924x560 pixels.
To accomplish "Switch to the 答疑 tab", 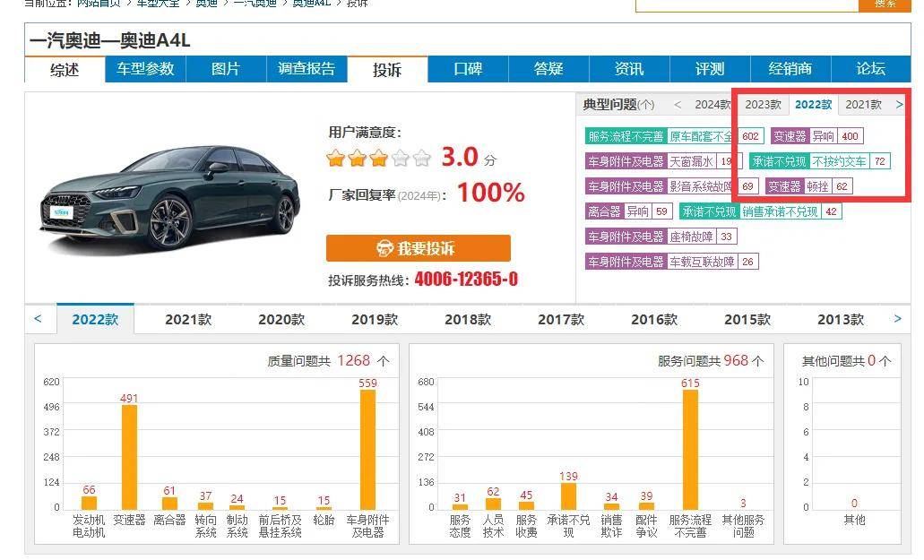I will click(548, 70).
